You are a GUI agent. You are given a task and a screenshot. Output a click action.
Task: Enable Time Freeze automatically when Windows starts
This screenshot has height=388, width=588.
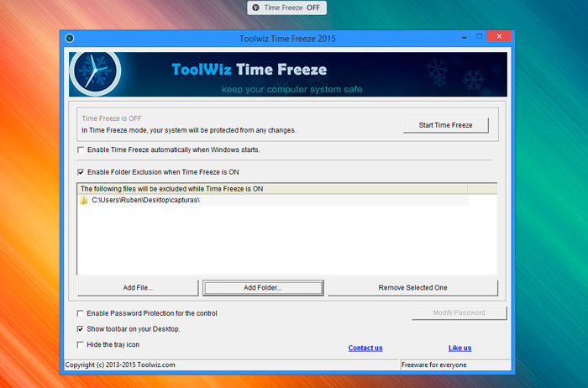81,150
